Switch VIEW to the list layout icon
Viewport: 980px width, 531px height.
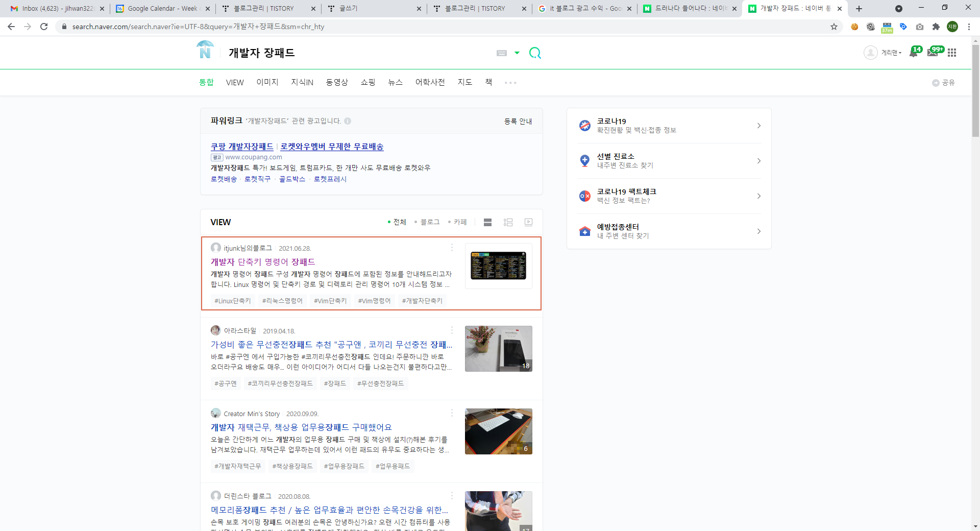508,222
